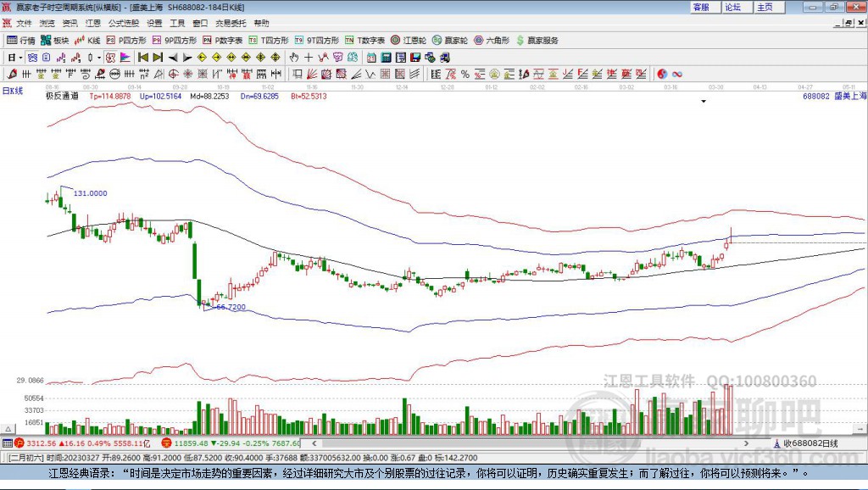868x490 pixels.
Task: Open the 江恩 menu
Action: tap(92, 23)
